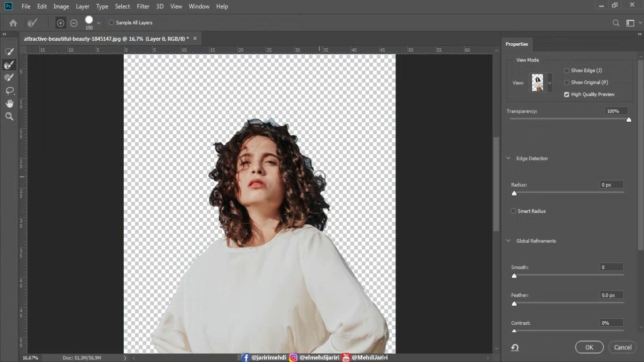Click the Radius slider handle
644x362 pixels.
pos(514,194)
